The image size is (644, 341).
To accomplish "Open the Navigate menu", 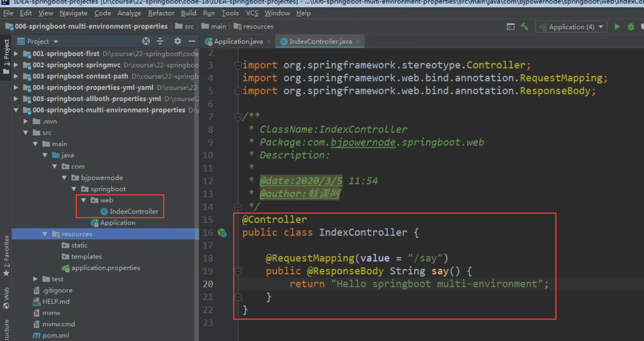I will click(73, 13).
